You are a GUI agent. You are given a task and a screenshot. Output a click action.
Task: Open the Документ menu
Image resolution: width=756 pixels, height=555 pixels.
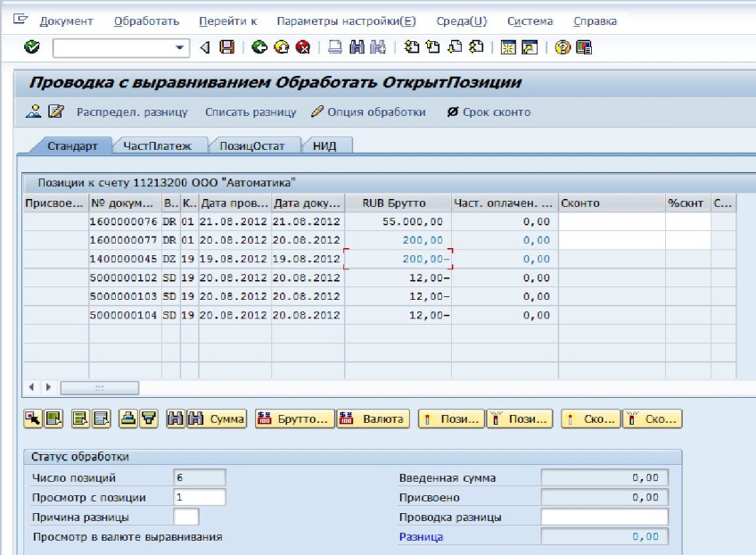pos(66,21)
